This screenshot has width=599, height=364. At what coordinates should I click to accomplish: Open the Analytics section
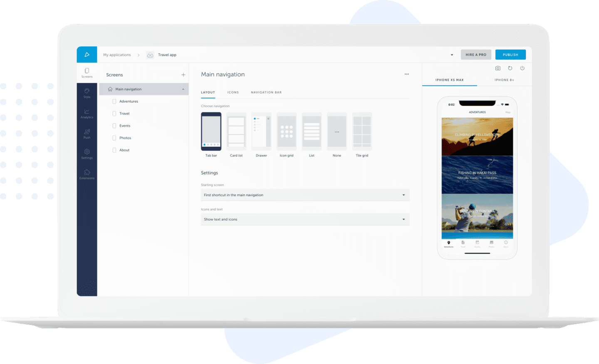[x=87, y=114]
